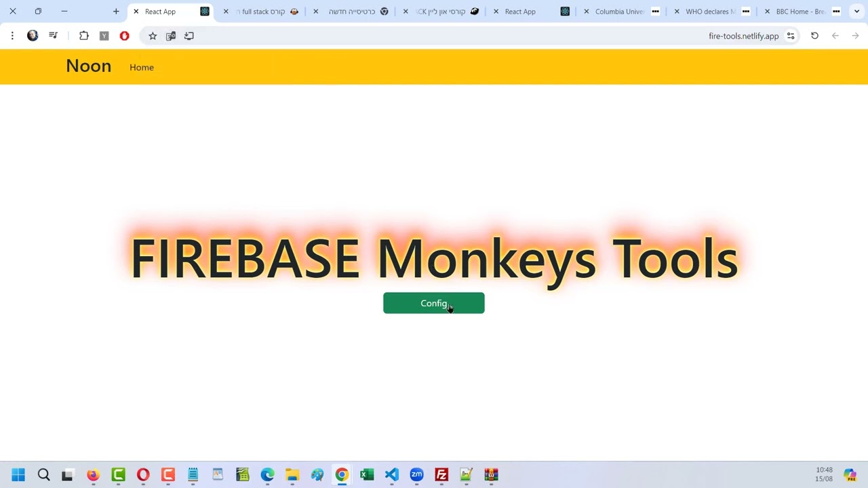Screen dimensions: 868x488
Task: Open orange Camtasia recorder taskbar icon
Action: point(168,475)
